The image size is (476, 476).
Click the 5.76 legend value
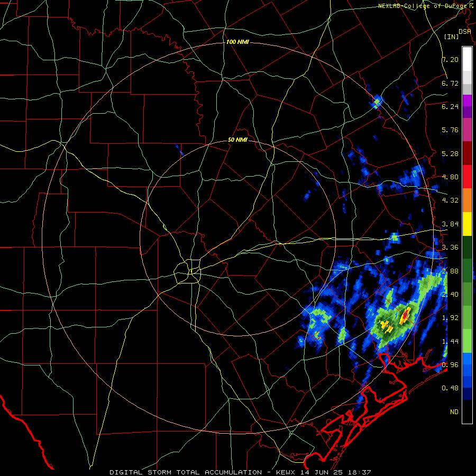tap(450, 130)
